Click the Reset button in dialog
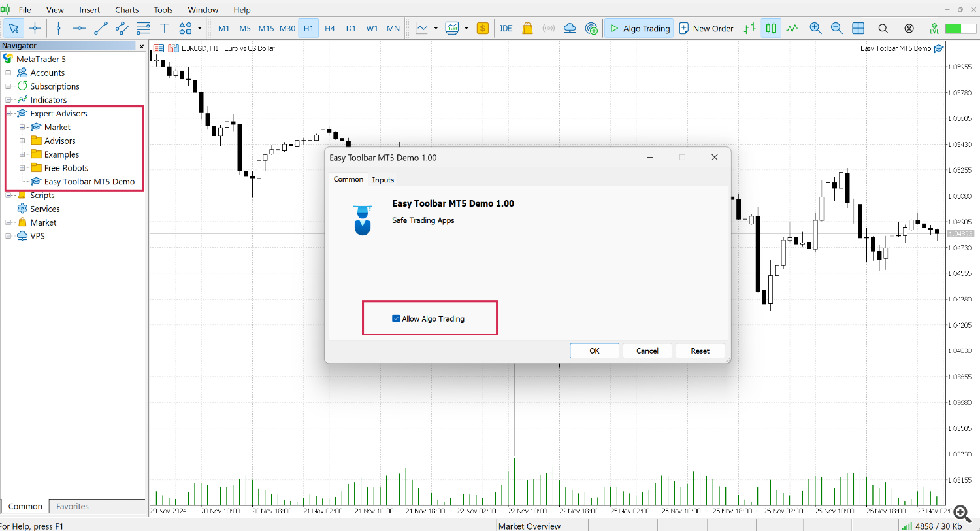The image size is (980, 531). click(x=700, y=351)
